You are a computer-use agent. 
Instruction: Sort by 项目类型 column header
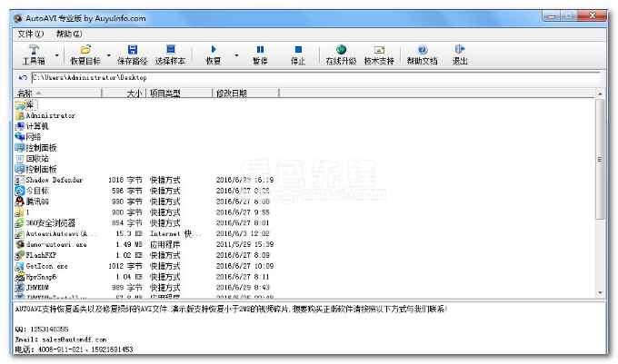coord(179,93)
